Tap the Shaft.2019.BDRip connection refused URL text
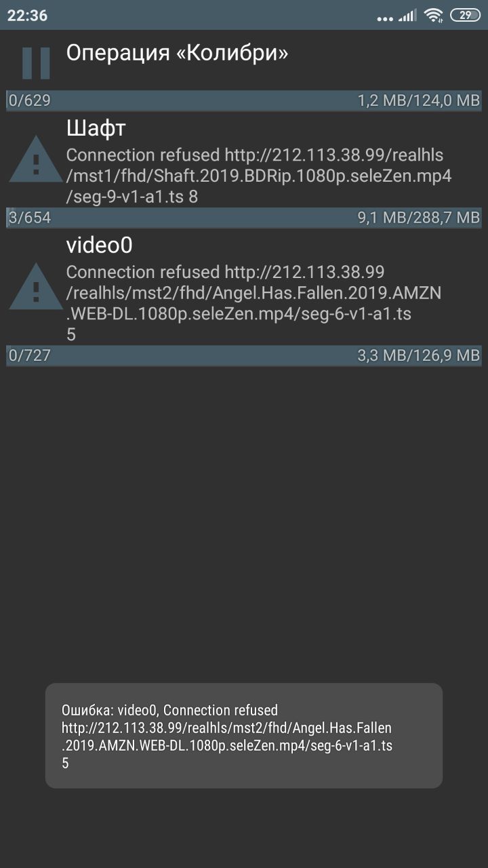The height and width of the screenshot is (868, 488). pyautogui.click(x=259, y=176)
